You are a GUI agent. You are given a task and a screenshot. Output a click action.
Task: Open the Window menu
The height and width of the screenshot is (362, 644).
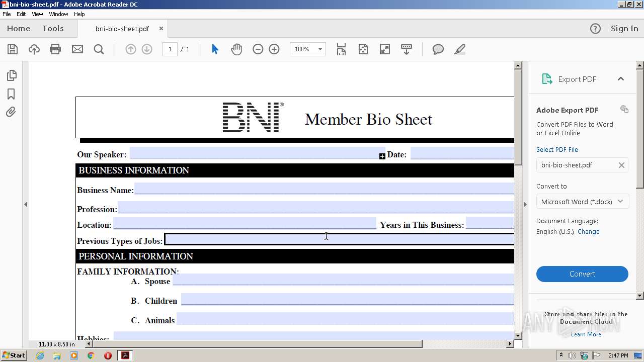pyautogui.click(x=58, y=14)
